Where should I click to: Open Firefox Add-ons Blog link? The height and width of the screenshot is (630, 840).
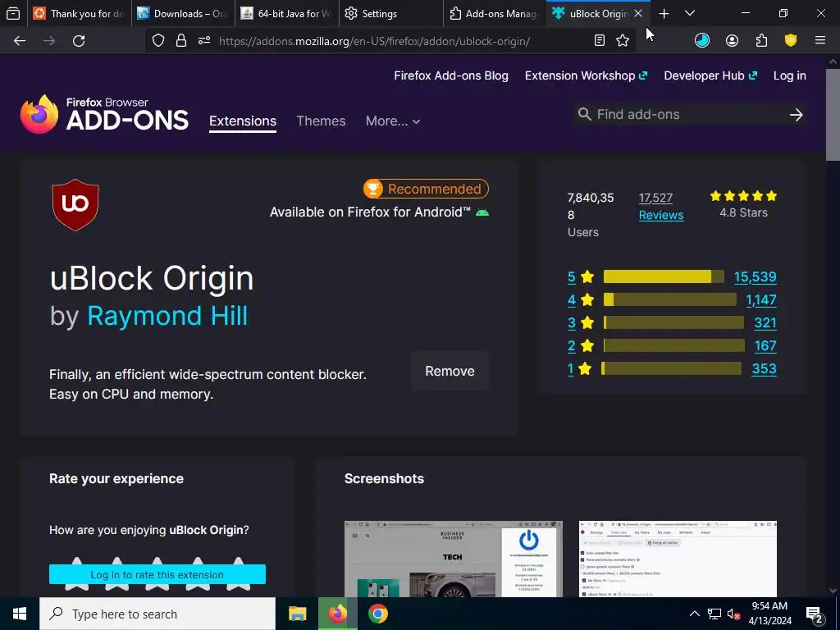[x=451, y=75]
